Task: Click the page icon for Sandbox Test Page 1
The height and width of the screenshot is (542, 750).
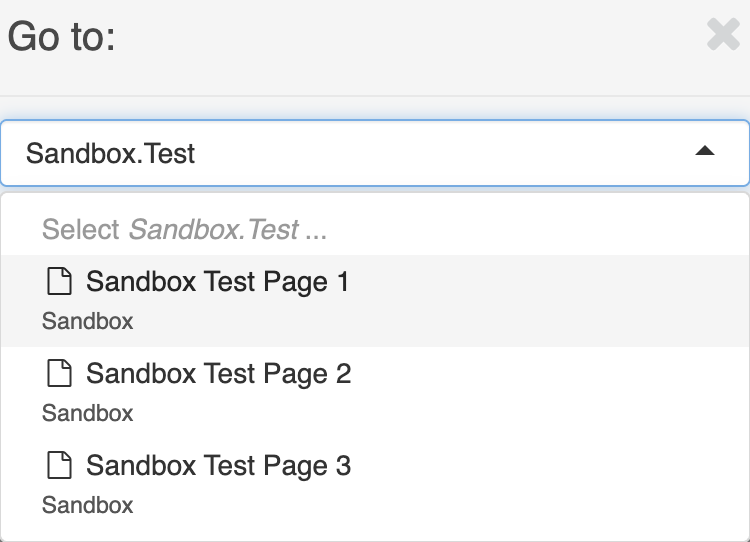Action: tap(61, 282)
